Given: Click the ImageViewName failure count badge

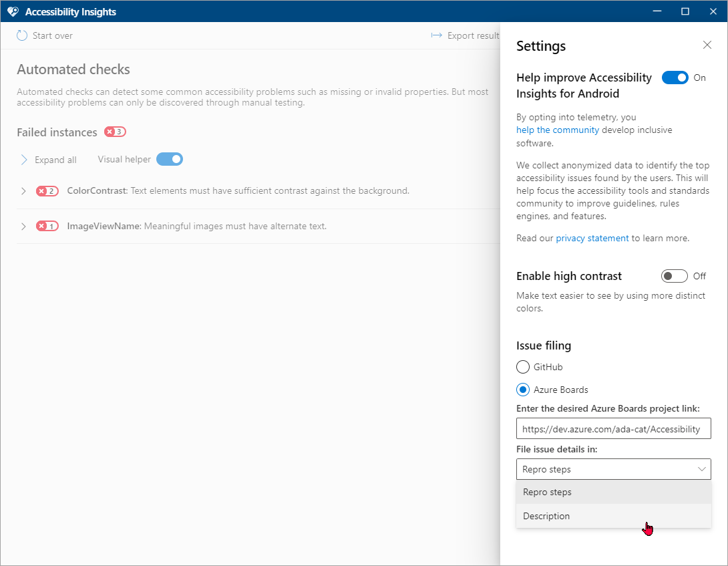Looking at the screenshot, I should (47, 227).
